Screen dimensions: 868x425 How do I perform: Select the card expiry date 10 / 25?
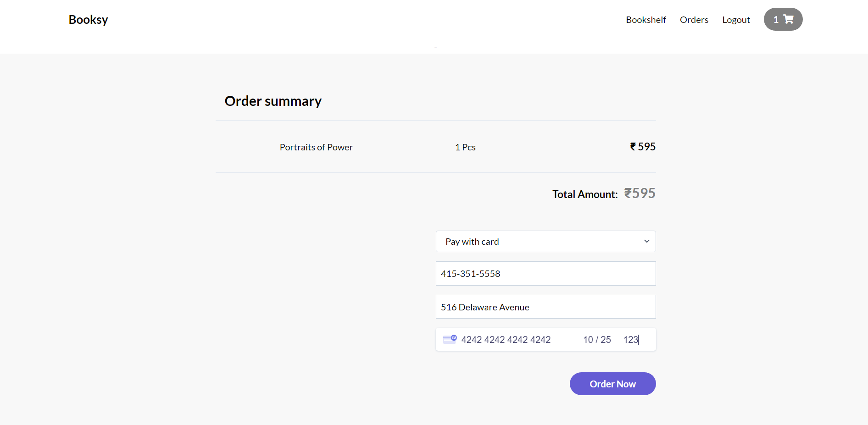(x=597, y=340)
